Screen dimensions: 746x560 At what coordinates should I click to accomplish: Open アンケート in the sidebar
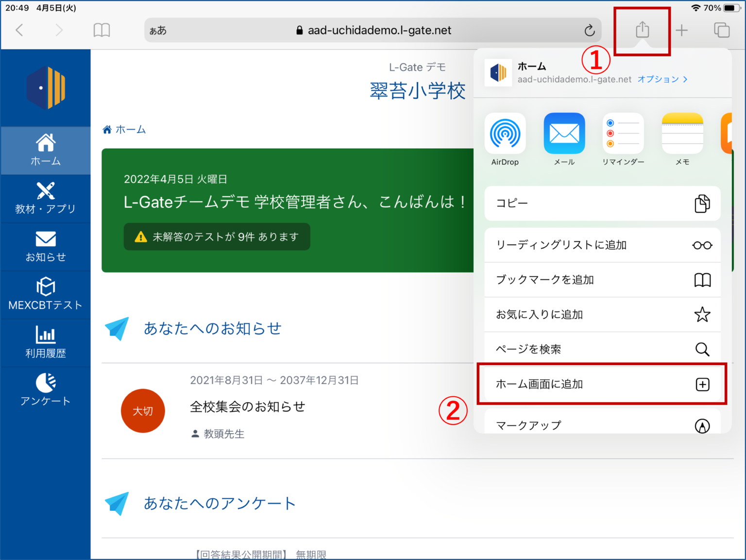coord(45,390)
